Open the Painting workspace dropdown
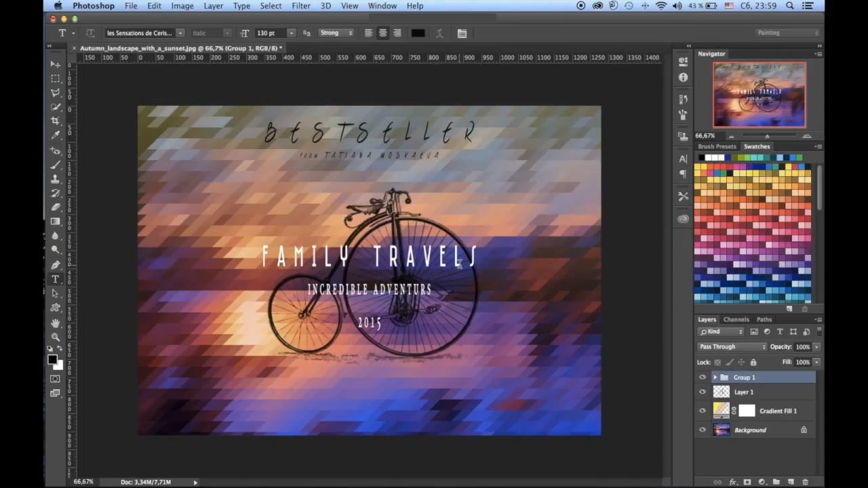This screenshot has width=868, height=488. pos(787,33)
